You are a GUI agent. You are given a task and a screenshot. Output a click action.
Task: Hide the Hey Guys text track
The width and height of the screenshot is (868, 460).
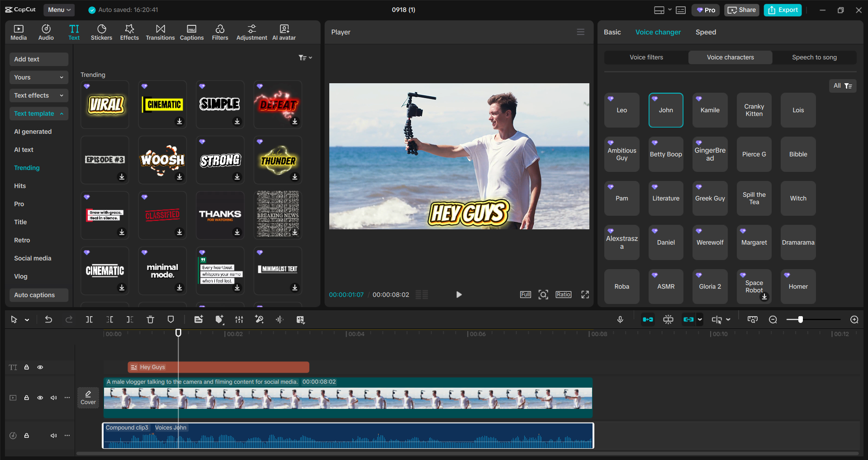40,367
